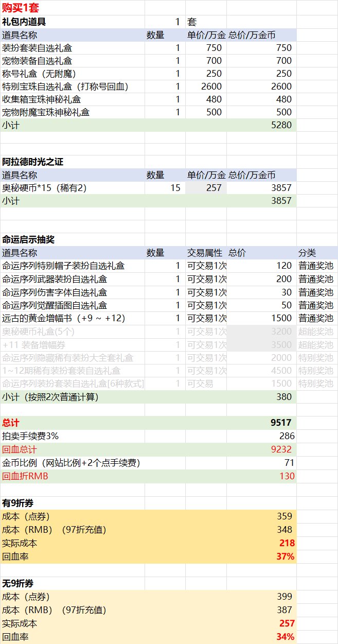Select the header cell 交易属性
Image resolution: width=338 pixels, height=644 pixels.
pyautogui.click(x=205, y=253)
